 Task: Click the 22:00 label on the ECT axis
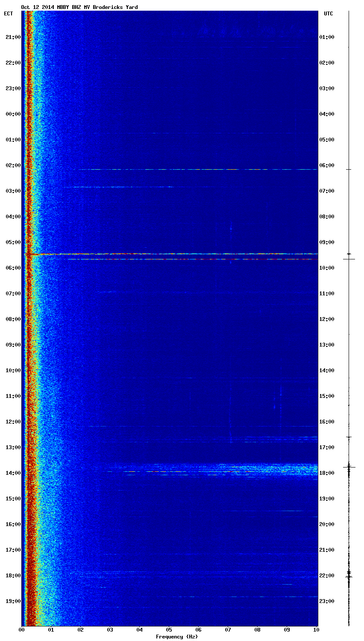click(x=13, y=63)
